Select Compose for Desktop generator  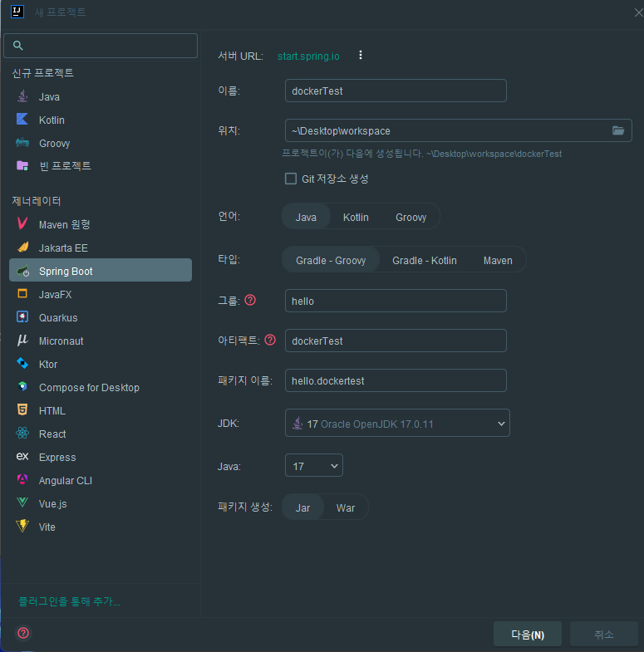click(89, 388)
